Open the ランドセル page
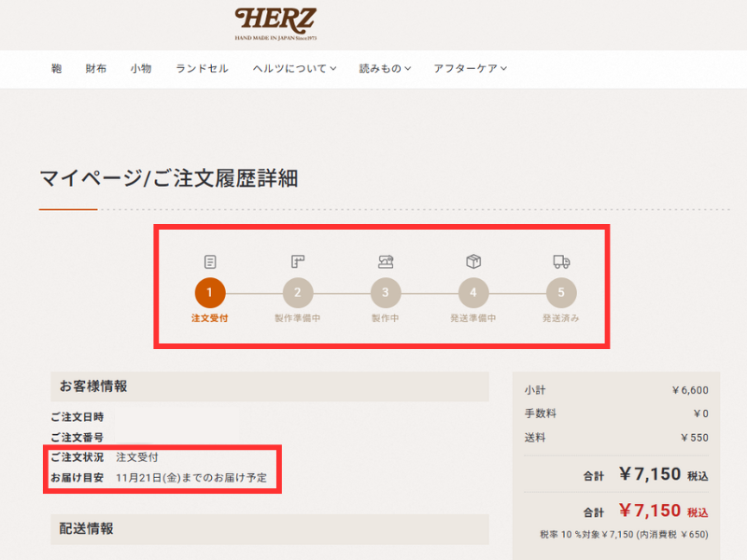The height and width of the screenshot is (560, 747). [201, 68]
